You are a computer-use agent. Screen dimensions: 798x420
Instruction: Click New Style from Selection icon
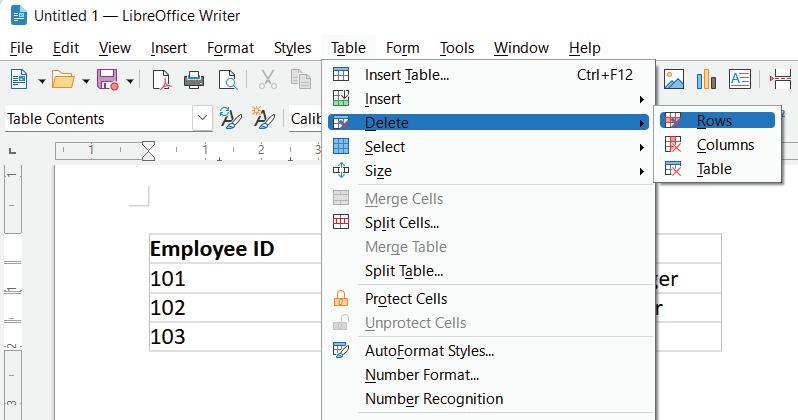click(264, 119)
